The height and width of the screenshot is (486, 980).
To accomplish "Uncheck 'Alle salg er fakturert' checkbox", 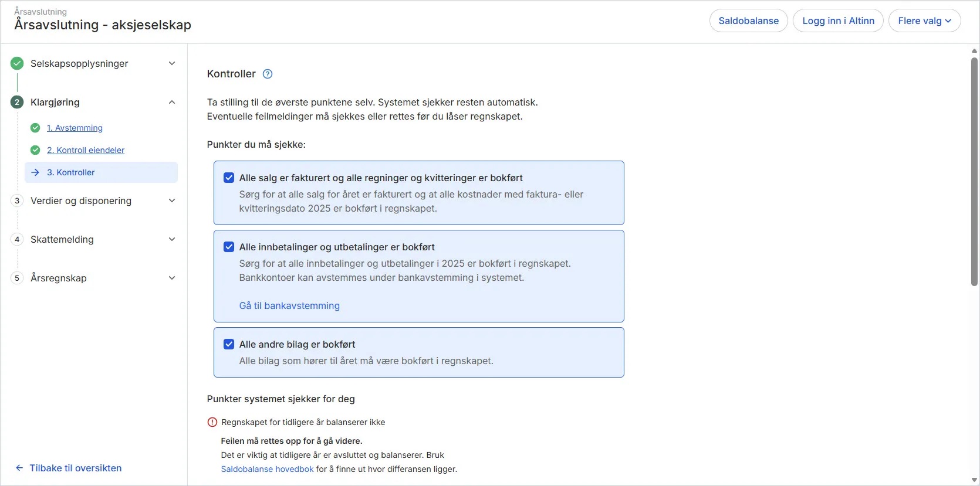I will point(229,178).
